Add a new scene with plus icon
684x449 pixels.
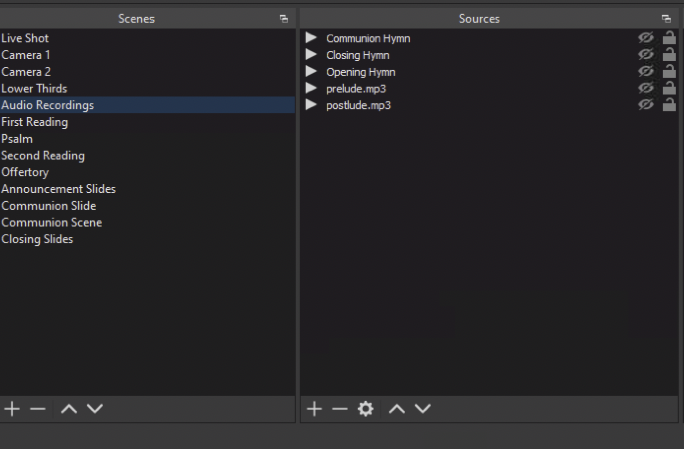tap(12, 409)
